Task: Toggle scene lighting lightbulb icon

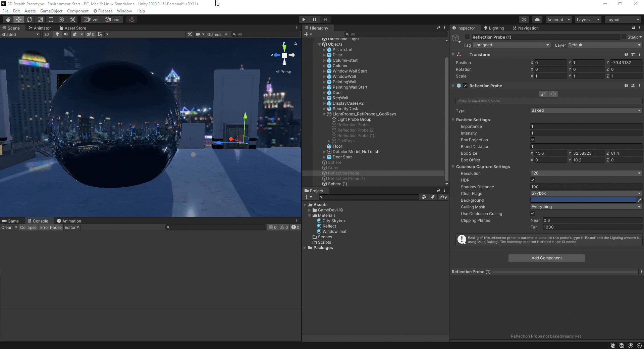Action: click(57, 34)
